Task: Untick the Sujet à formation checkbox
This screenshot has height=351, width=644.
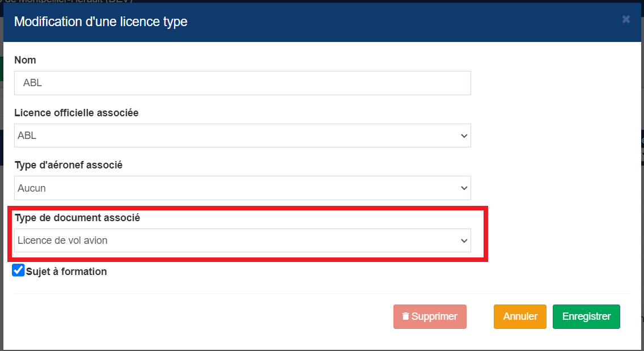Action: (18, 270)
